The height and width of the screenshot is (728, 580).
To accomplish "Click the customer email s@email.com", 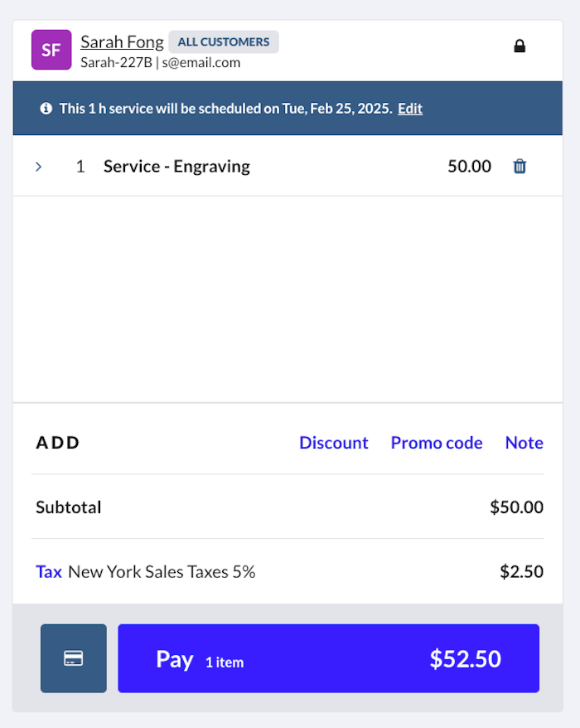I will 201,62.
